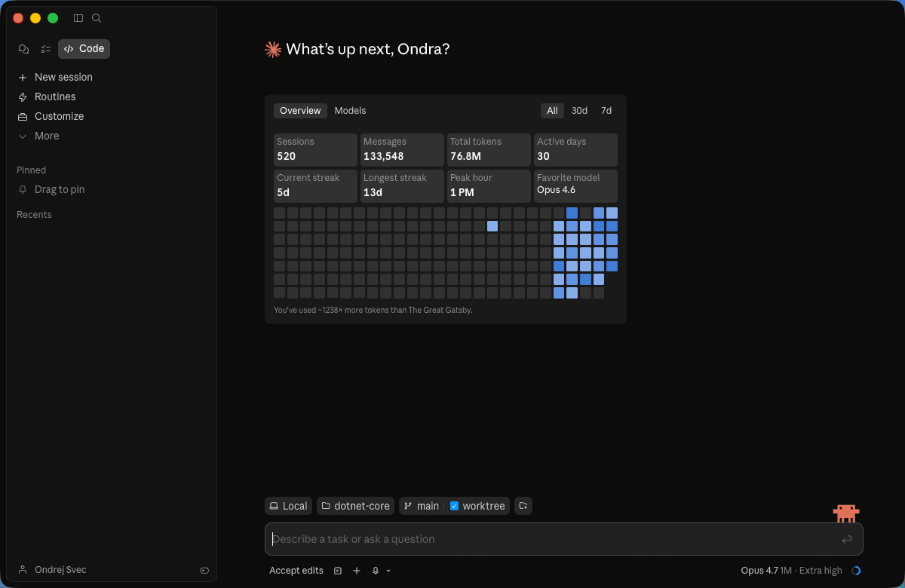Click the Describe a task input field

528,539
